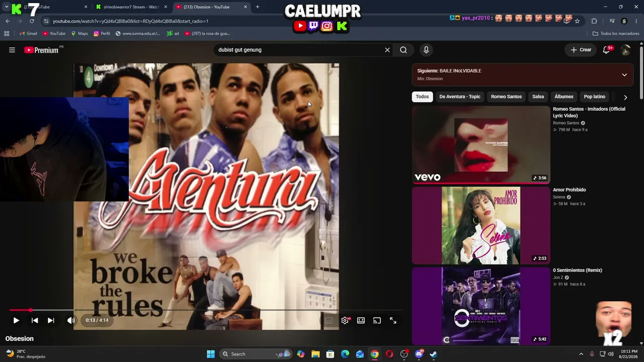Open the 'www.iunma.edu.ar' bookmark
This screenshot has width=644, height=362.
pos(137,34)
